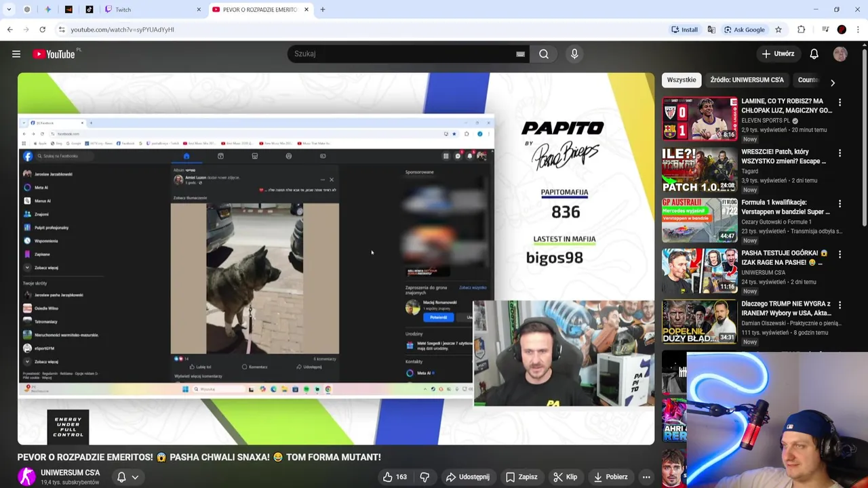The height and width of the screenshot is (488, 868).
Task: Switch to the pinned TikTok tab
Action: coord(90,9)
